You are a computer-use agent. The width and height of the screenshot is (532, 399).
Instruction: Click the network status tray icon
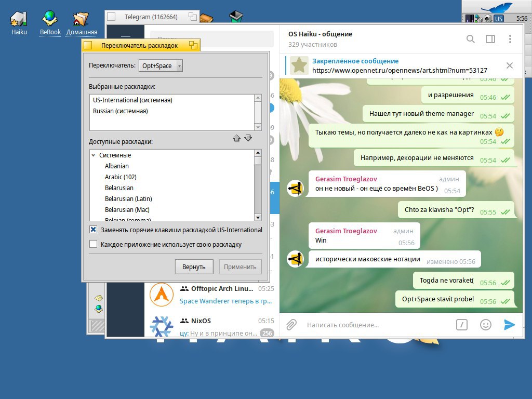click(478, 19)
